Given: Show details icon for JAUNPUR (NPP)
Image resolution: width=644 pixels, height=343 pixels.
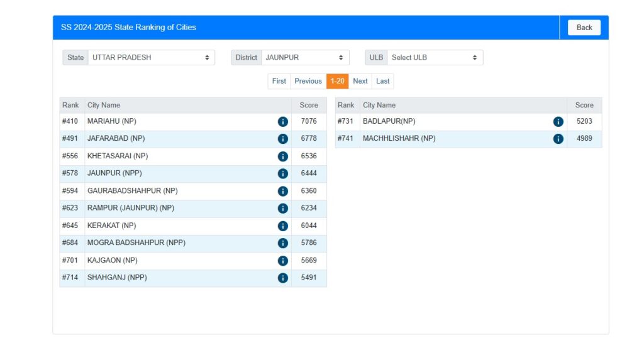Looking at the screenshot, I should click(x=283, y=173).
